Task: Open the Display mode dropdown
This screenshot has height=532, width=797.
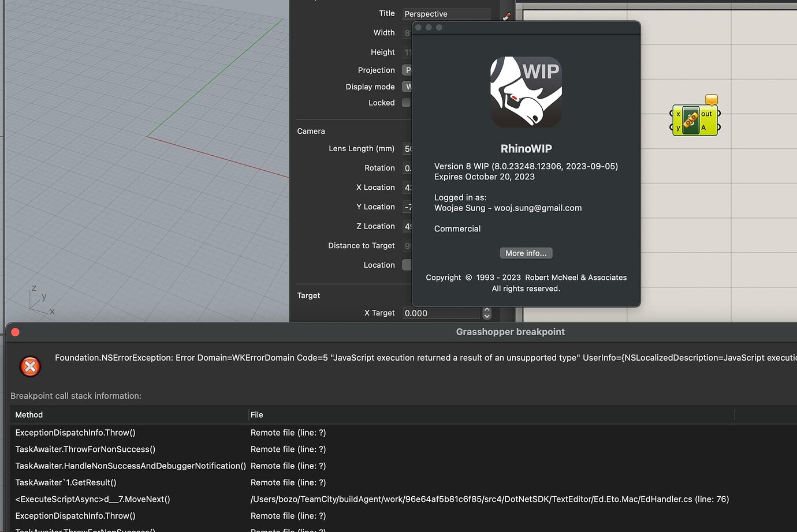Action: point(408,87)
